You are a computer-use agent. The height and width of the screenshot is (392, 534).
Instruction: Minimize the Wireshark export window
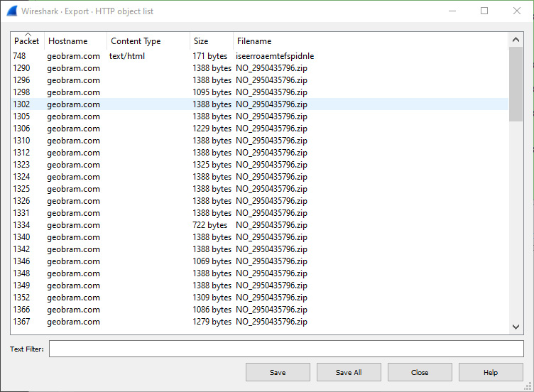(452, 11)
